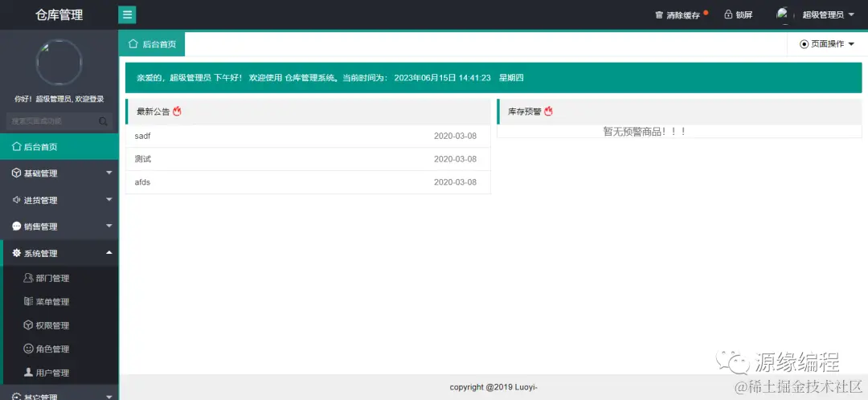The image size is (868, 400).
Task: Click the 系统管理 menu label
Action: click(40, 253)
